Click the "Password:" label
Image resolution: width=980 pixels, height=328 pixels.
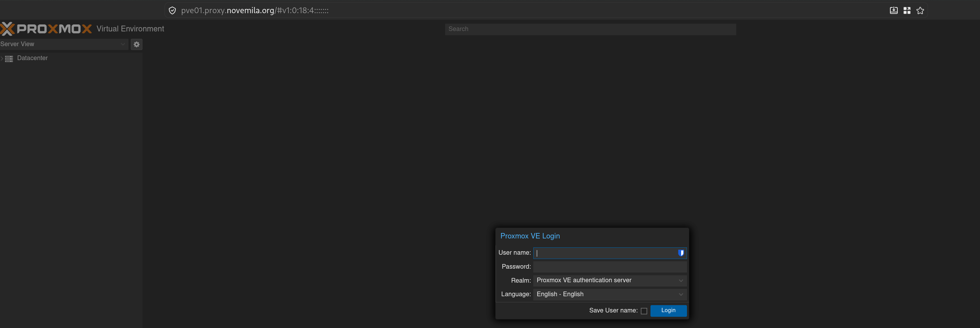(x=516, y=267)
